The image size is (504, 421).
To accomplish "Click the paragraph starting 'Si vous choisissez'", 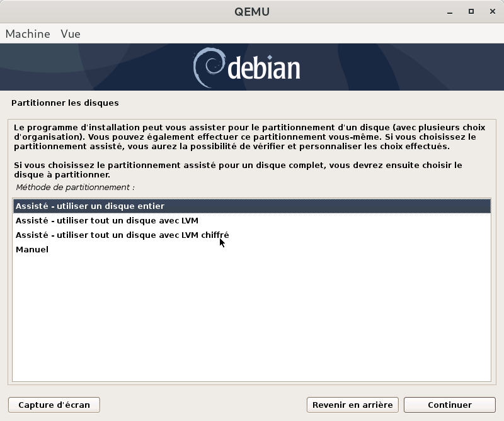I will (238, 170).
